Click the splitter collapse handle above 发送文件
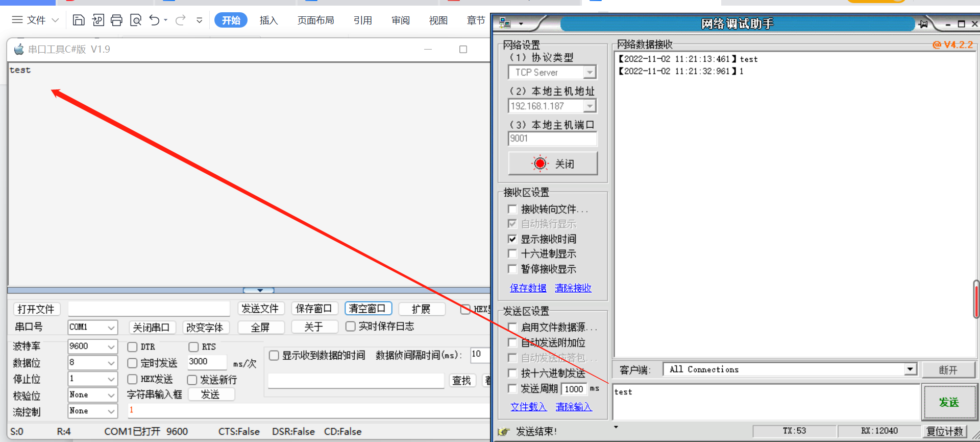Image resolution: width=980 pixels, height=442 pixels. (x=259, y=290)
